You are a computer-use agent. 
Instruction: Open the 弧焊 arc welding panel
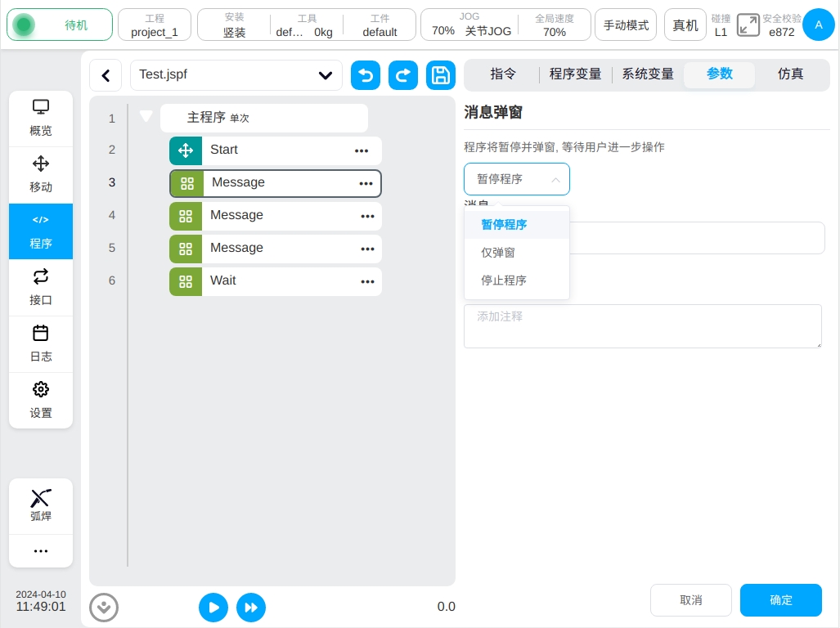[41, 505]
